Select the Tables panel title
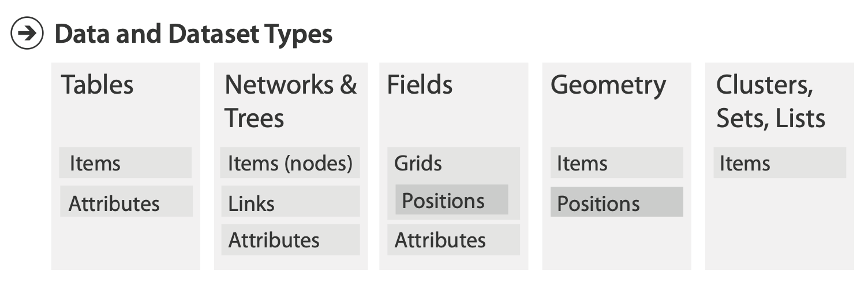Image resolution: width=868 pixels, height=289 pixels. 97,85
